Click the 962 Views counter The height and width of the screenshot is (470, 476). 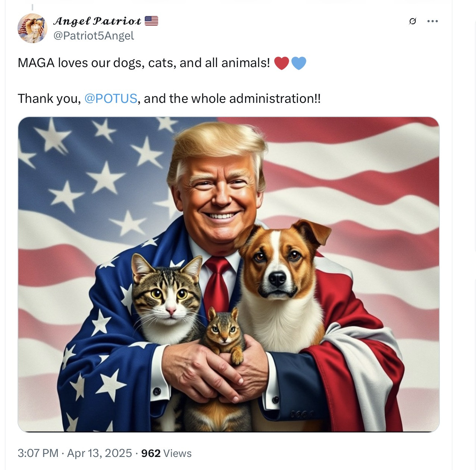166,453
